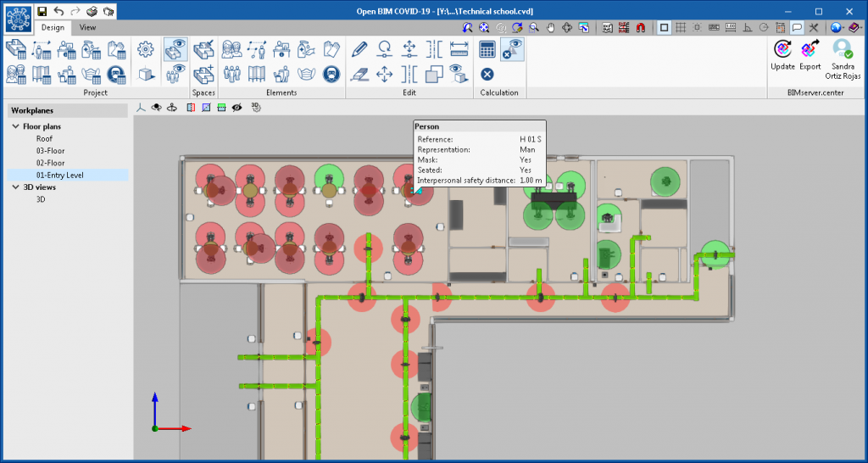Image resolution: width=868 pixels, height=463 pixels.
Task: Click the settings gear icon in Project group
Action: pos(146,48)
